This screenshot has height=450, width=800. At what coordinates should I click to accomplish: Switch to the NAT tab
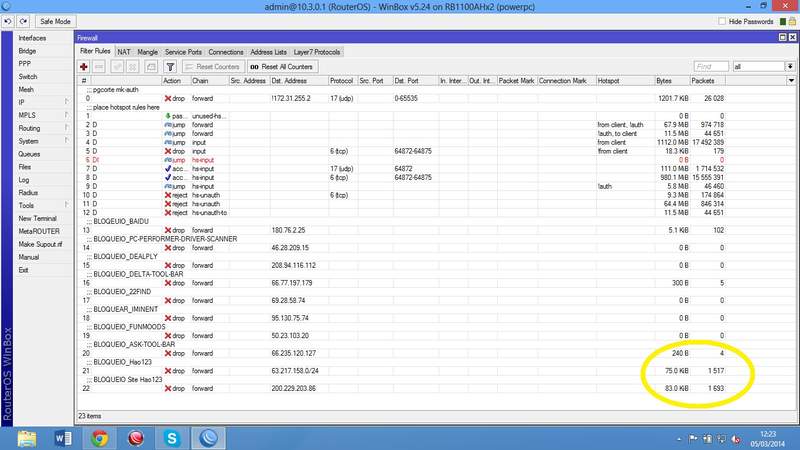(123, 52)
